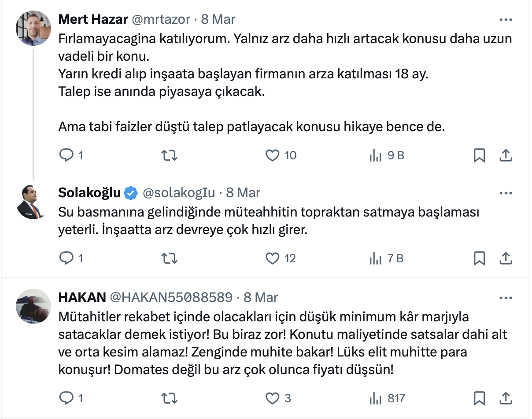
Task: Retweet Solakoğlu's tweet
Action: pos(170,258)
